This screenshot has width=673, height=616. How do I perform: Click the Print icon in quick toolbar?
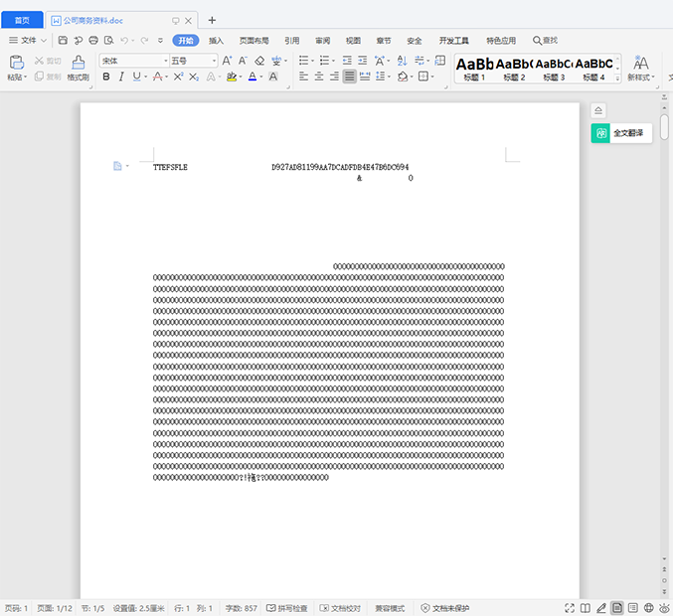coord(93,41)
